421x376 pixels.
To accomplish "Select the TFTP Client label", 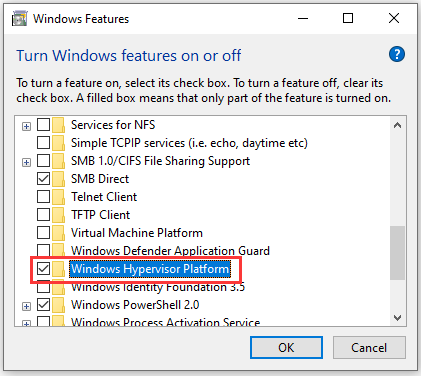I will pos(100,215).
